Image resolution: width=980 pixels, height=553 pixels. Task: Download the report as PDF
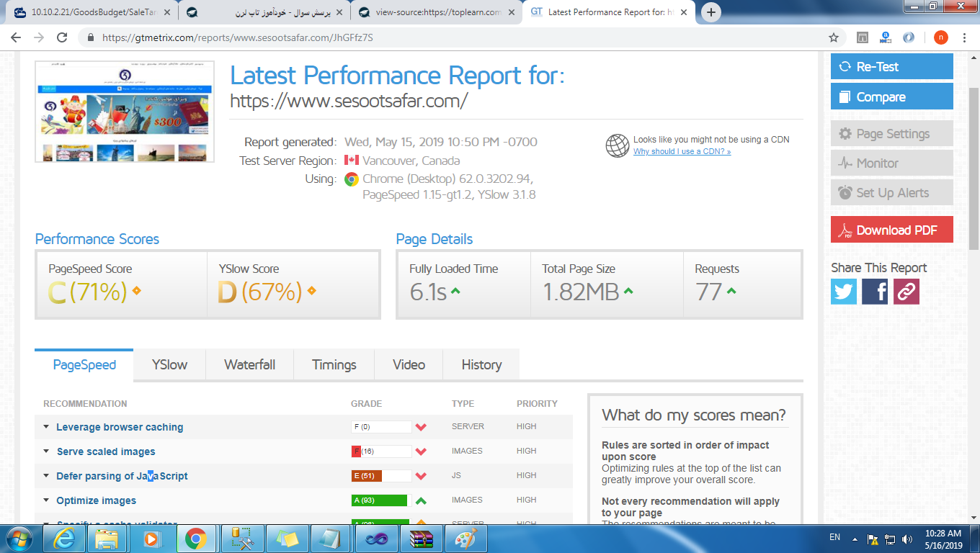coord(891,230)
